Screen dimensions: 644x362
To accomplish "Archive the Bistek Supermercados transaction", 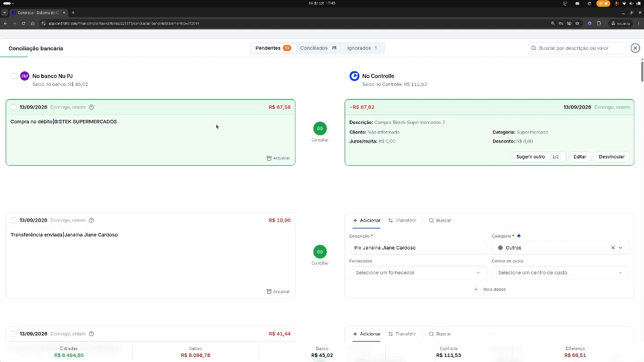I will pos(278,158).
